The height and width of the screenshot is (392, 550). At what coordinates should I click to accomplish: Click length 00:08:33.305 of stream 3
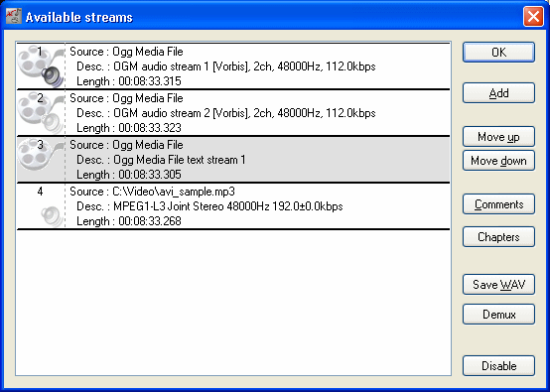coord(129,175)
